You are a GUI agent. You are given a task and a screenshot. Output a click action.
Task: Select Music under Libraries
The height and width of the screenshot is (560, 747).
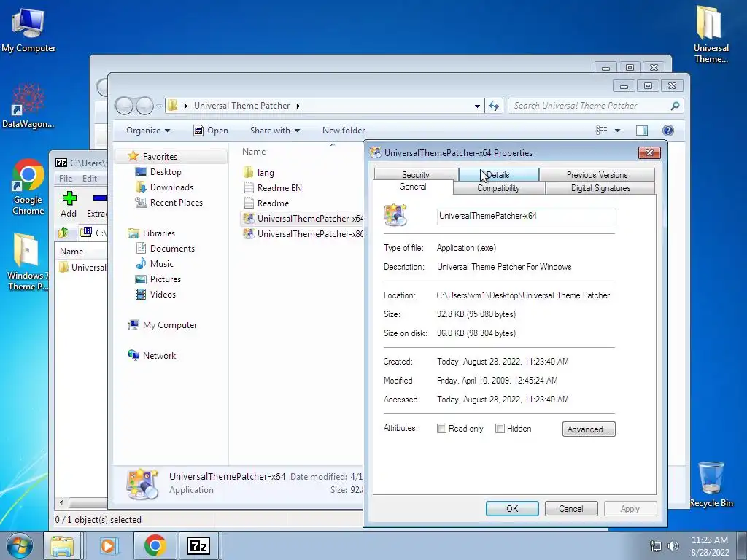[155, 263]
